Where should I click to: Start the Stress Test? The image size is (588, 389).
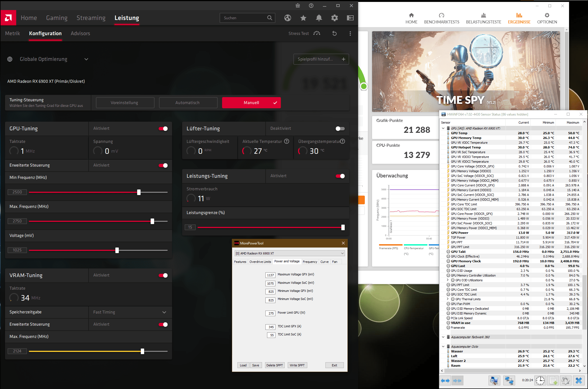(x=304, y=33)
